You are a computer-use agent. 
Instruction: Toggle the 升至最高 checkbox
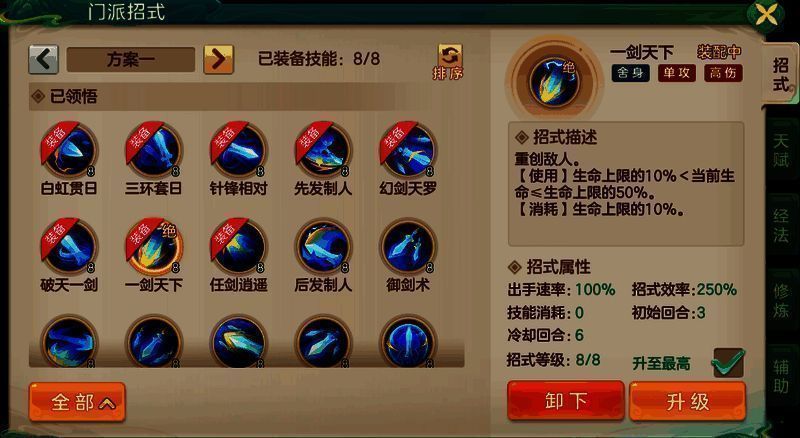click(728, 362)
